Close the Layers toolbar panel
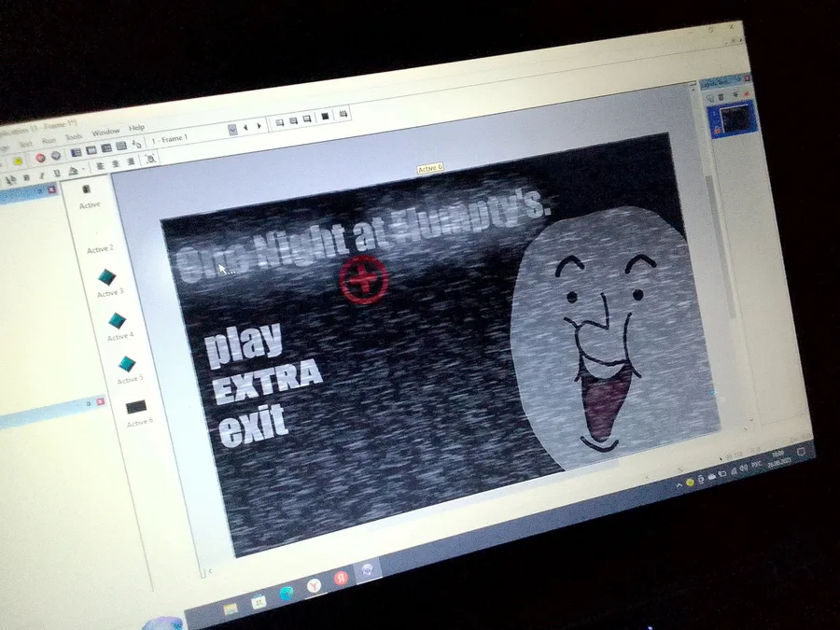840x630 pixels. point(747,78)
